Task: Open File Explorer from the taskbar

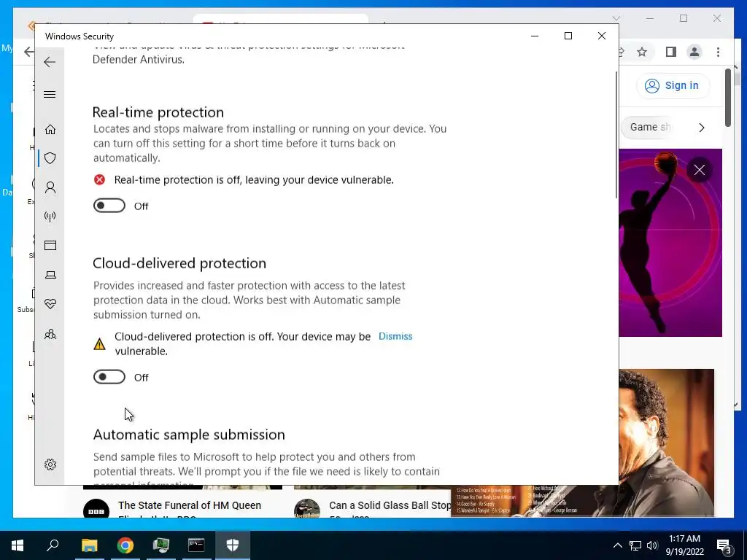Action: click(x=89, y=545)
